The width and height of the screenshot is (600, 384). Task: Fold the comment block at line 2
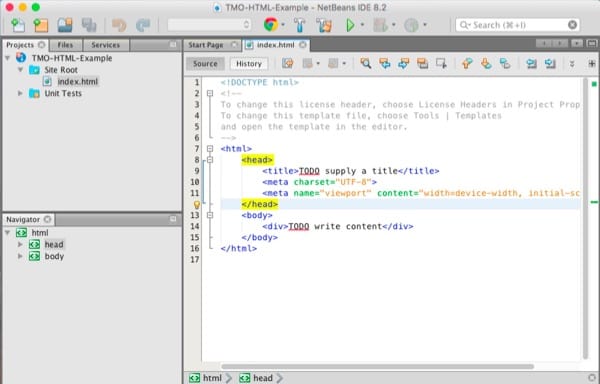(210, 93)
